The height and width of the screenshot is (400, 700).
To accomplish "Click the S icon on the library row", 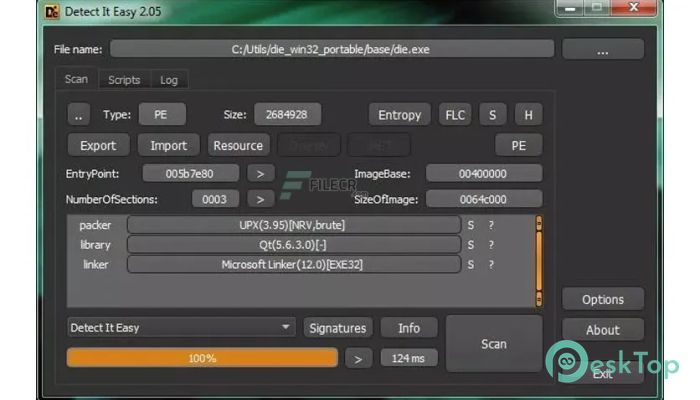I will pos(471,245).
